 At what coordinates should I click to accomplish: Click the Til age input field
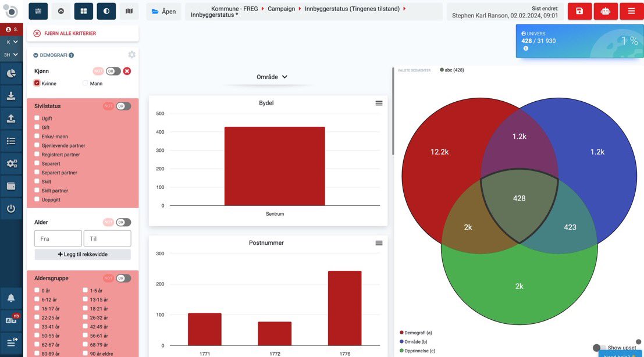(x=107, y=238)
